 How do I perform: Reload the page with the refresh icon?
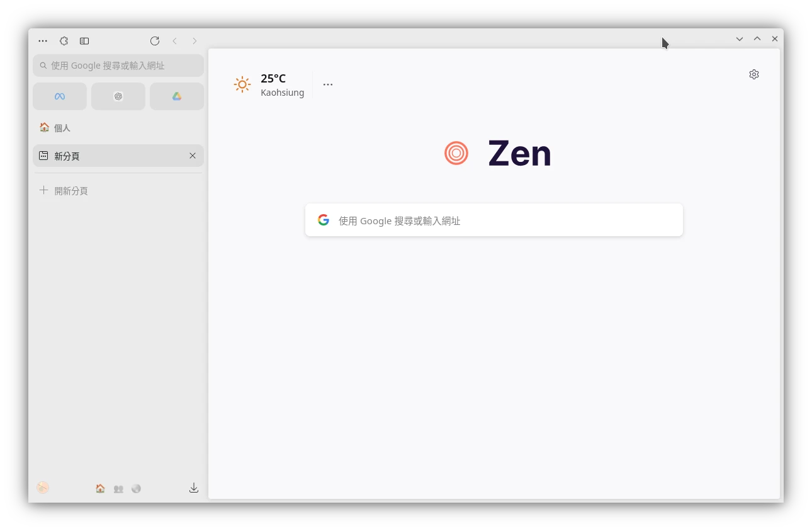coord(155,41)
